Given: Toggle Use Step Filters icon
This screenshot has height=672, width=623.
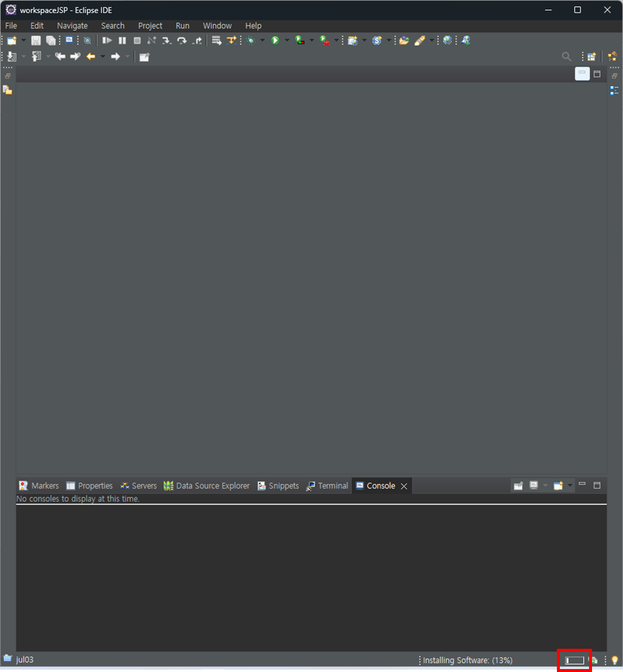Looking at the screenshot, I should [x=232, y=40].
